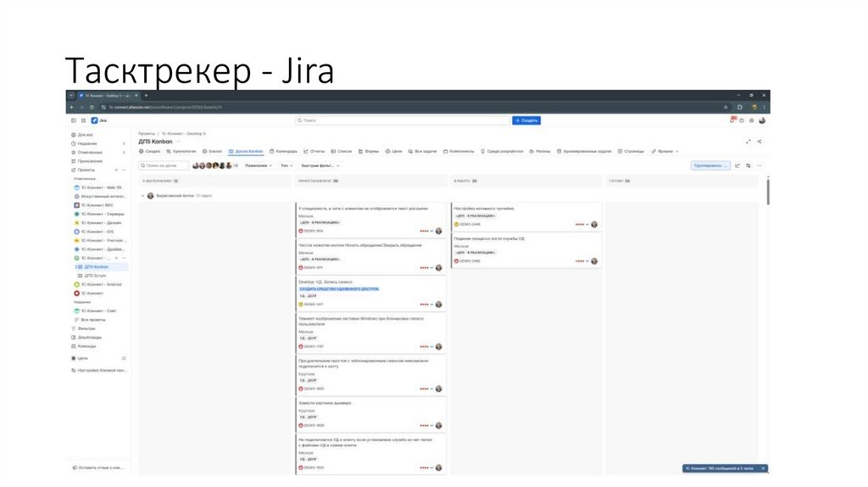Close the 1С-Коннект notification popup
868x487 pixels.
[763, 468]
